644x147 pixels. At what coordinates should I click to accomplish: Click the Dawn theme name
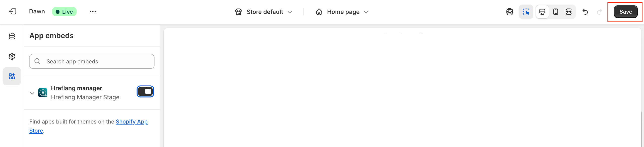37,11
